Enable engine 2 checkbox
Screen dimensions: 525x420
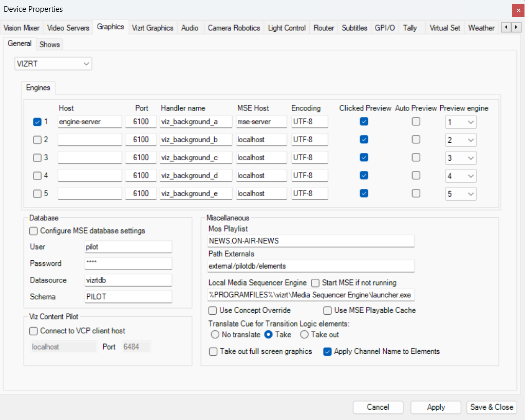point(37,140)
